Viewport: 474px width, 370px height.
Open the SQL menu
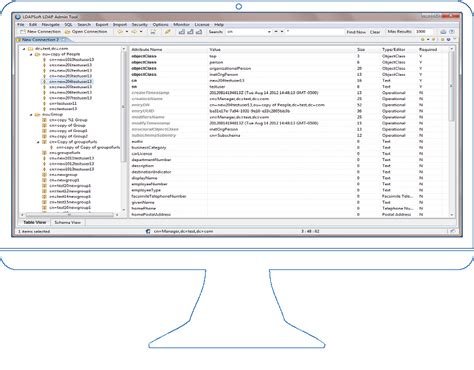pos(68,25)
